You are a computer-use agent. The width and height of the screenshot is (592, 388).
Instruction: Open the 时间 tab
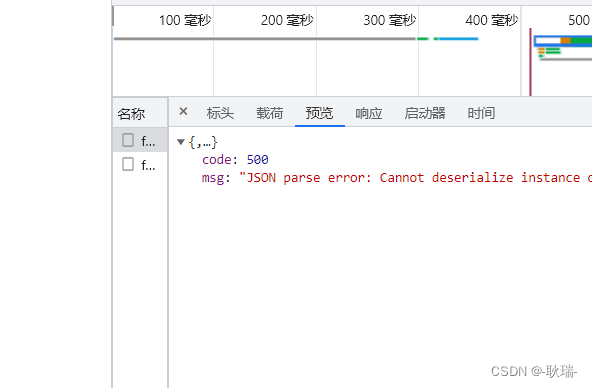tap(481, 113)
